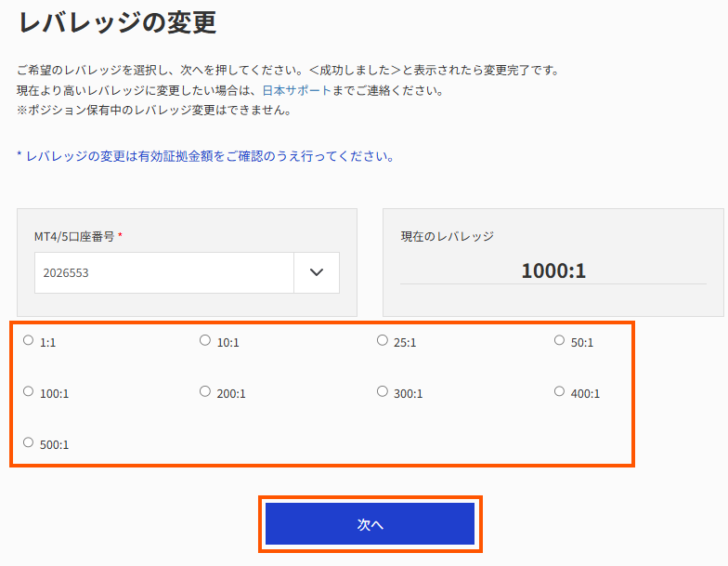This screenshot has height=566, width=728.
Task: Click the レバレッジの変更 page heading
Action: [117, 22]
